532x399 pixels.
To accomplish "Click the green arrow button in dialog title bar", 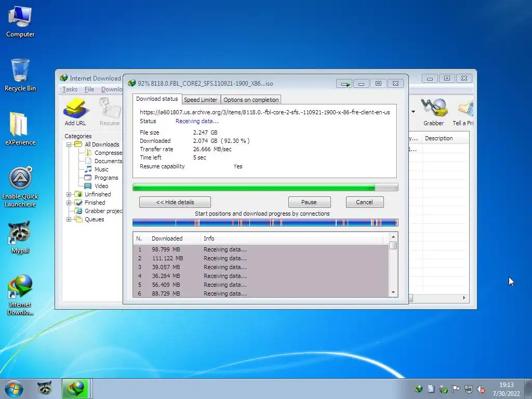I will tap(344, 84).
